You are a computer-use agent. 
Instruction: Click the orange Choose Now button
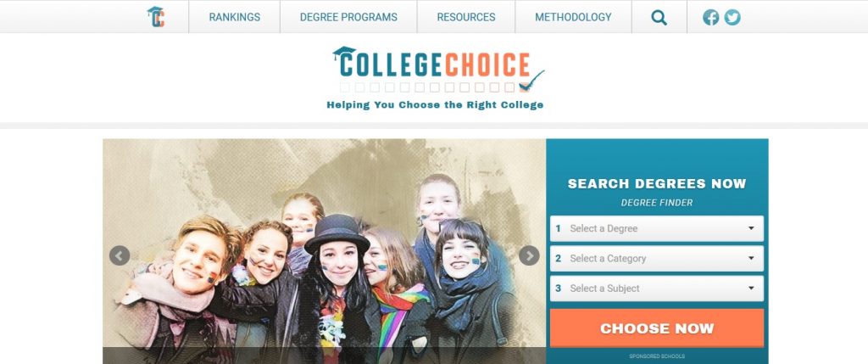click(657, 328)
